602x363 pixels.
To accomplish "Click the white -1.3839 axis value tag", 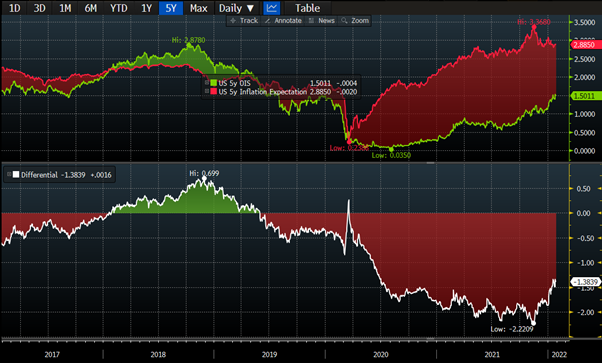I will tap(585, 282).
